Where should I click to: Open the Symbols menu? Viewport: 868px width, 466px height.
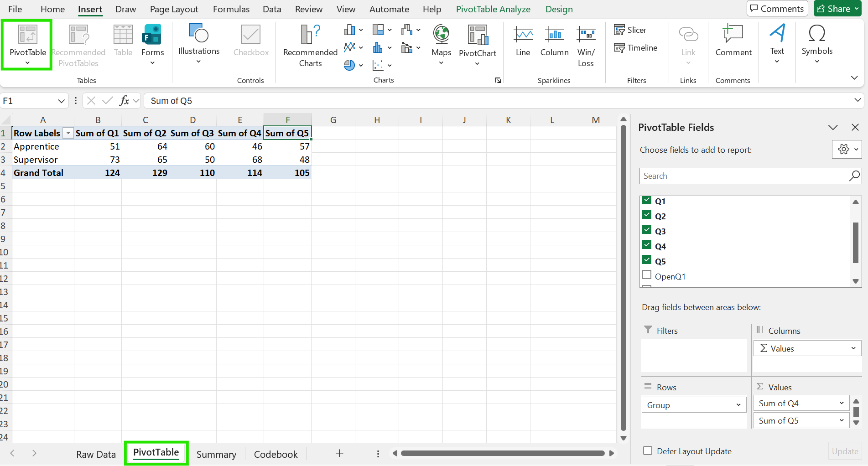pos(817,43)
